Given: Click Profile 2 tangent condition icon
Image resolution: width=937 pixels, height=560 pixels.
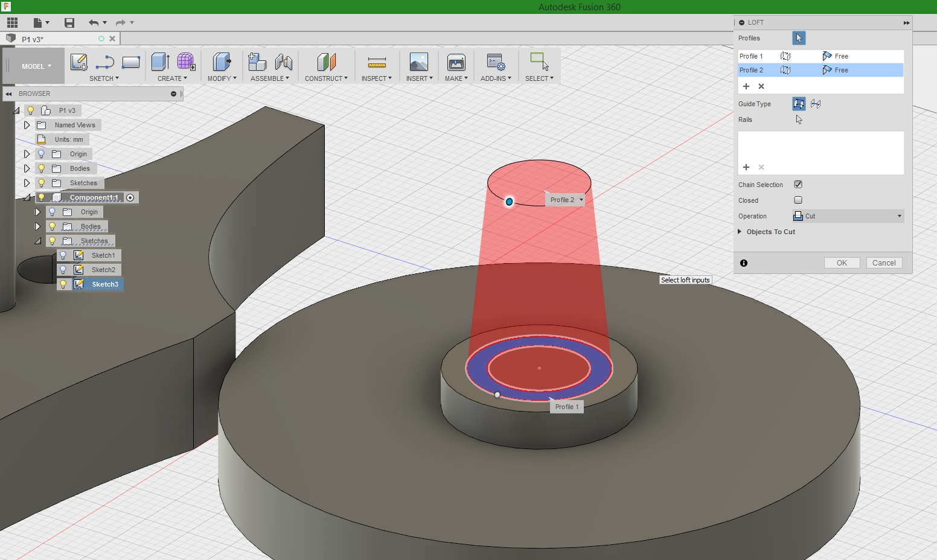Looking at the screenshot, I should pos(827,70).
